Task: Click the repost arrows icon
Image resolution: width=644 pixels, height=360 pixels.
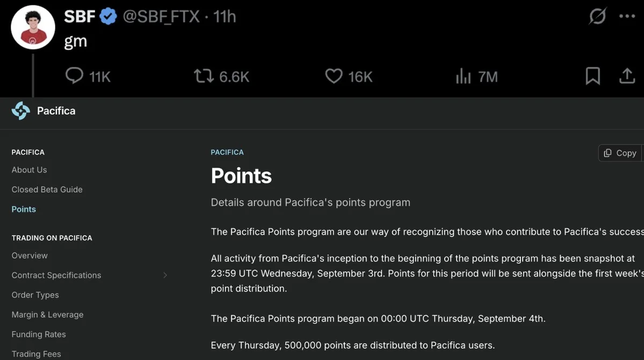Action: pyautogui.click(x=204, y=76)
